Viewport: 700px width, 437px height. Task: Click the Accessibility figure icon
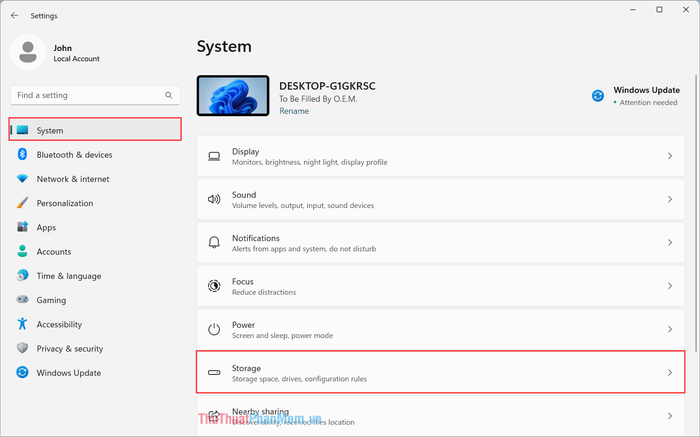point(22,324)
